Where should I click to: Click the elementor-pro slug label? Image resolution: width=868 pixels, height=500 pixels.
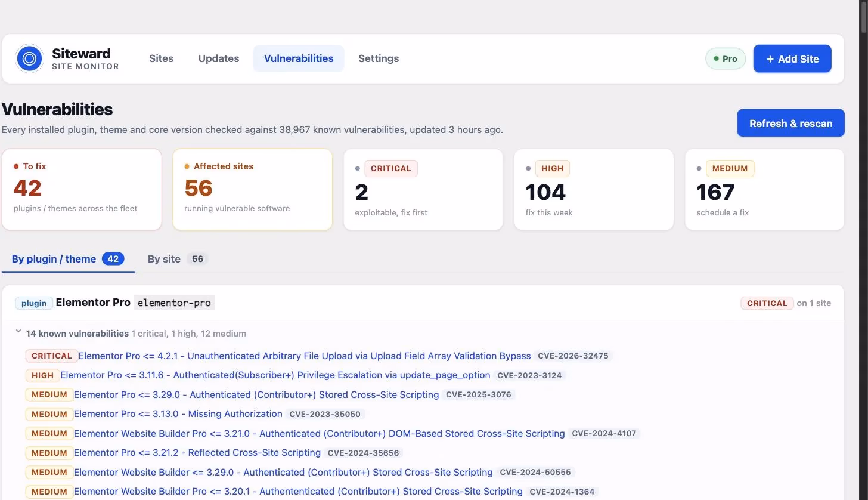point(174,303)
